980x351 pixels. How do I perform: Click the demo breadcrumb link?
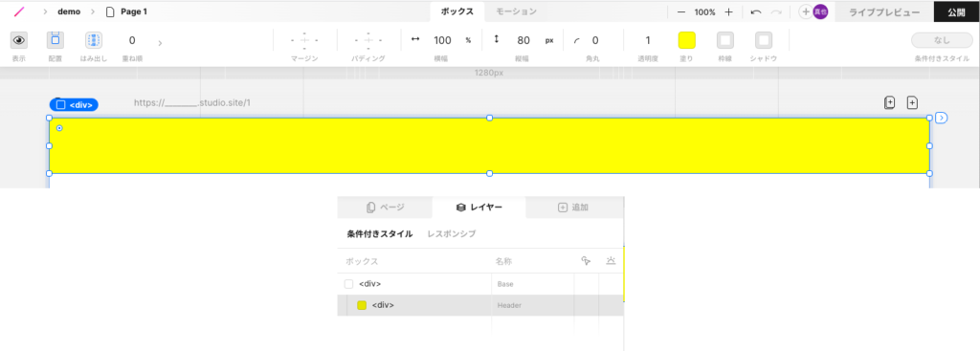(69, 11)
